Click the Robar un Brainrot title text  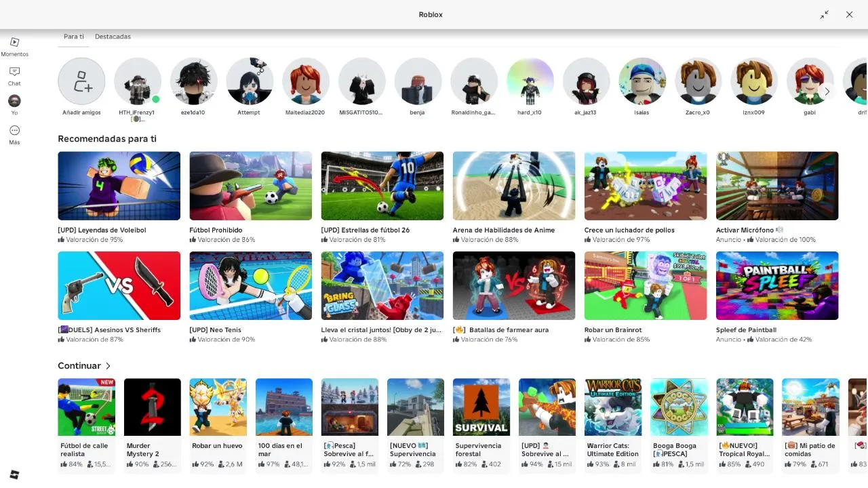(x=613, y=330)
